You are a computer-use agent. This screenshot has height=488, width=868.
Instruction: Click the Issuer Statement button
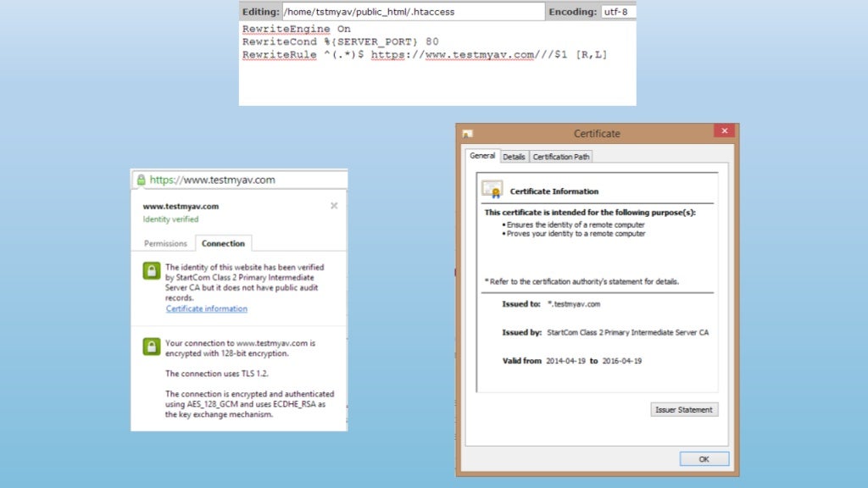pos(684,409)
